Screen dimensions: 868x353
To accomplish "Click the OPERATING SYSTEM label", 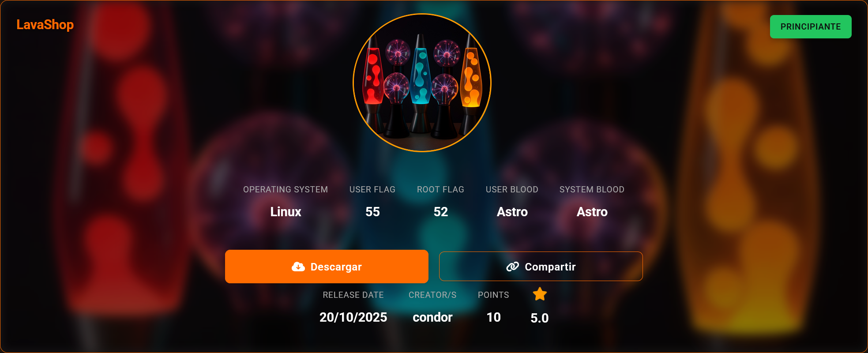I will click(x=286, y=189).
